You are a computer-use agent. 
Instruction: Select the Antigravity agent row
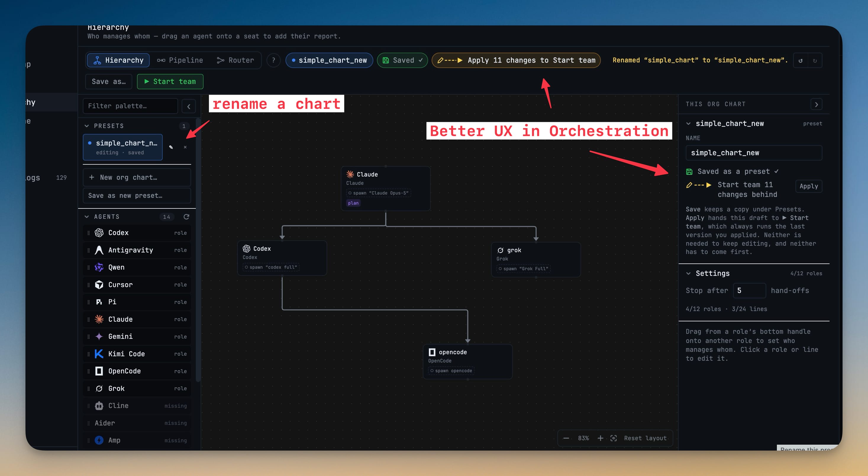[x=137, y=250]
